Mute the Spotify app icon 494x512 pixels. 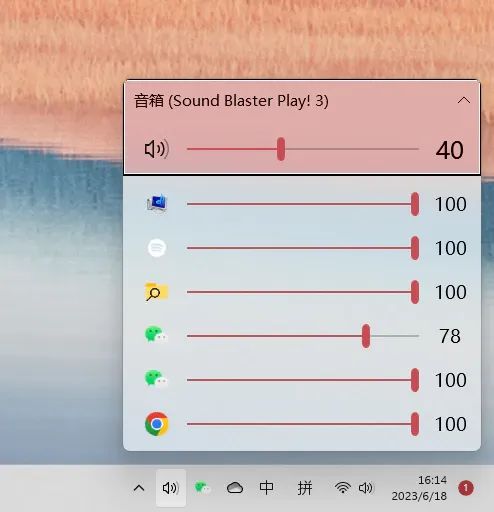(x=157, y=248)
